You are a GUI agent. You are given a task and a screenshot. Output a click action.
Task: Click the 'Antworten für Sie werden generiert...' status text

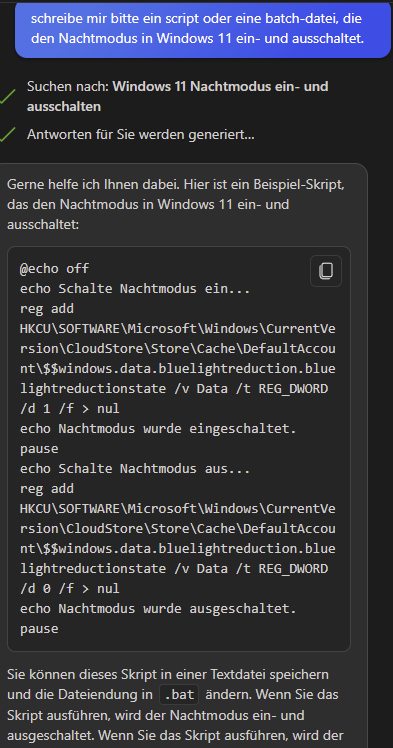tap(141, 135)
